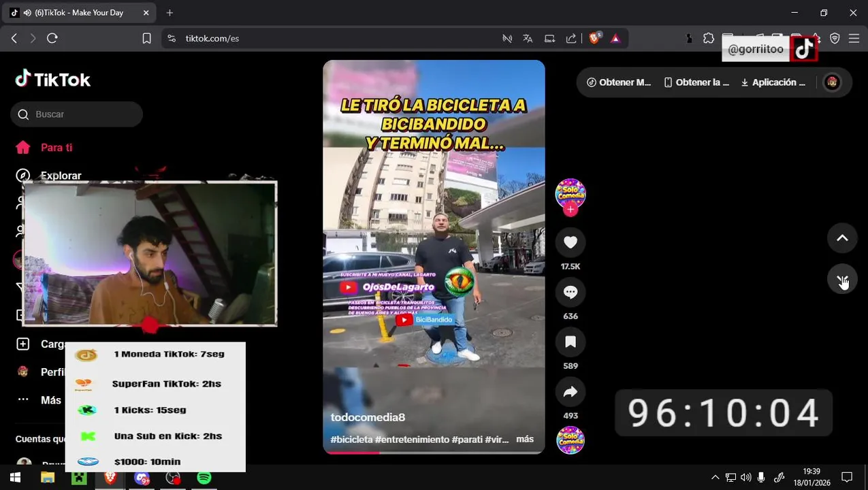868x490 pixels.
Task: Select the Para ti tab
Action: (56, 148)
